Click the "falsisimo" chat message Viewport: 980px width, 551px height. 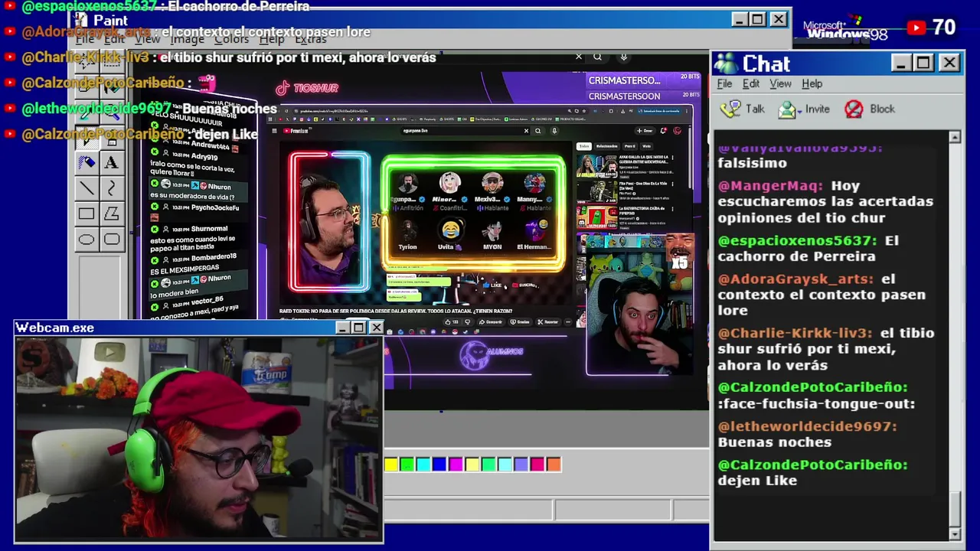coord(752,163)
